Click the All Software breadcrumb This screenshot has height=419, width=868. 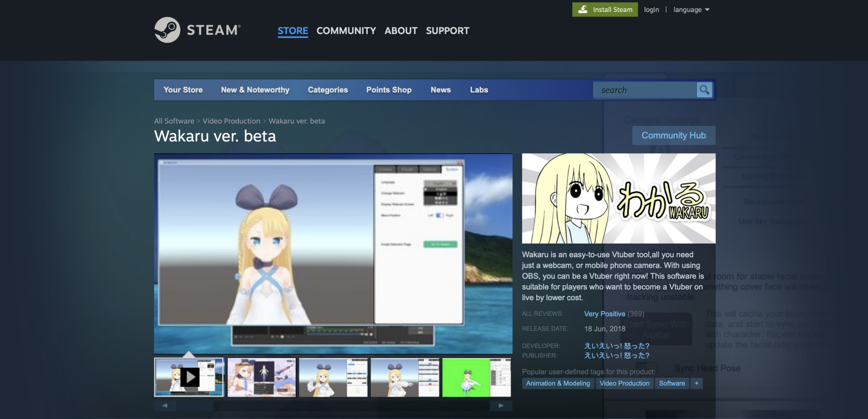[x=173, y=121]
